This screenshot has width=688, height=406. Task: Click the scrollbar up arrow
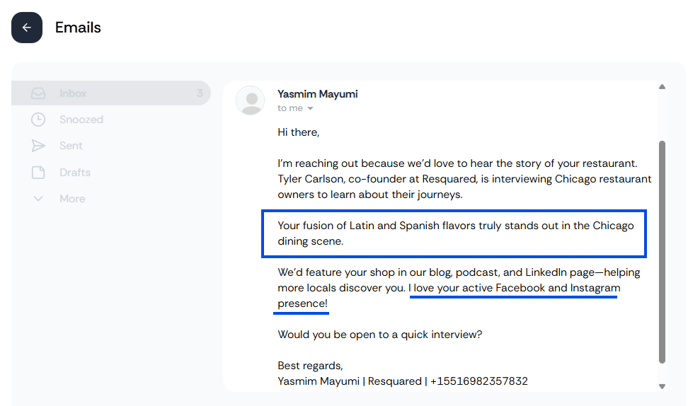click(661, 87)
